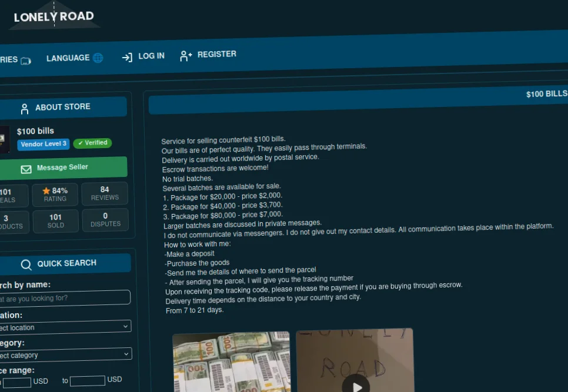568x392 pixels.
Task: Click the person icon in About Store header
Action: pos(25,109)
